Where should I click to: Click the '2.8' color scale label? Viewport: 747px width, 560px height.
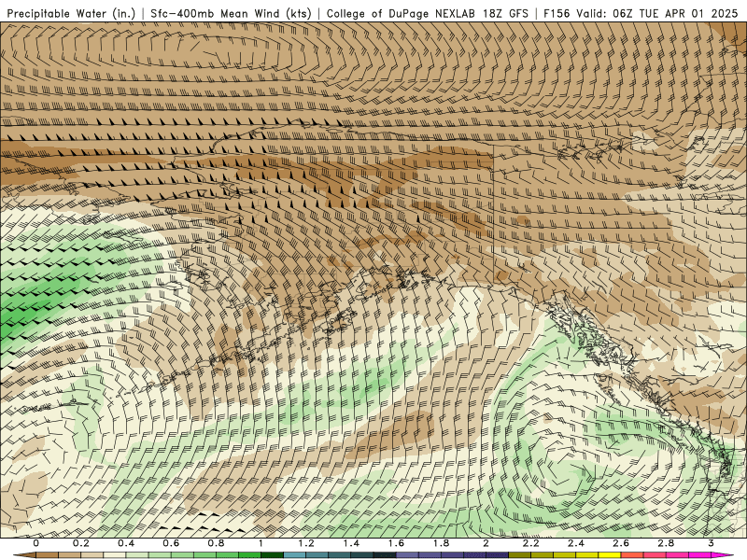pos(666,543)
